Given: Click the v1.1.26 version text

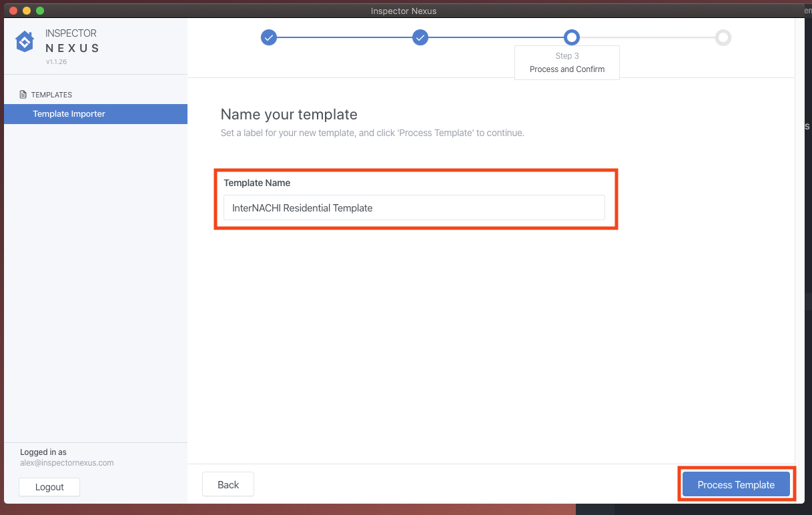Looking at the screenshot, I should pyautogui.click(x=56, y=62).
